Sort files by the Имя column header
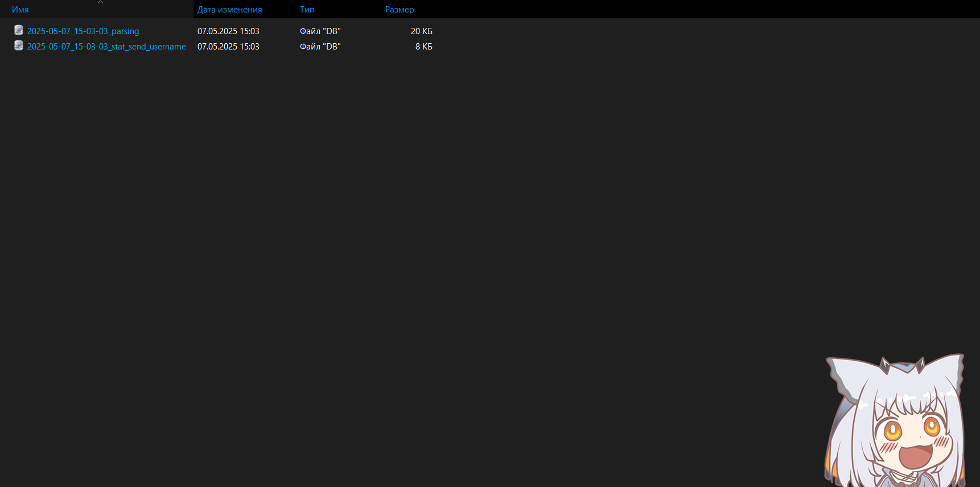 coord(20,10)
